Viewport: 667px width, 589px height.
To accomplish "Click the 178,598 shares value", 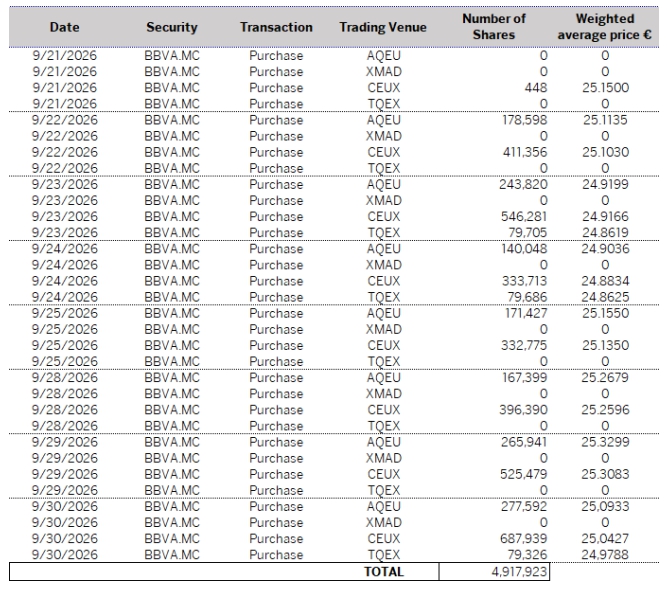I will 524,120.
